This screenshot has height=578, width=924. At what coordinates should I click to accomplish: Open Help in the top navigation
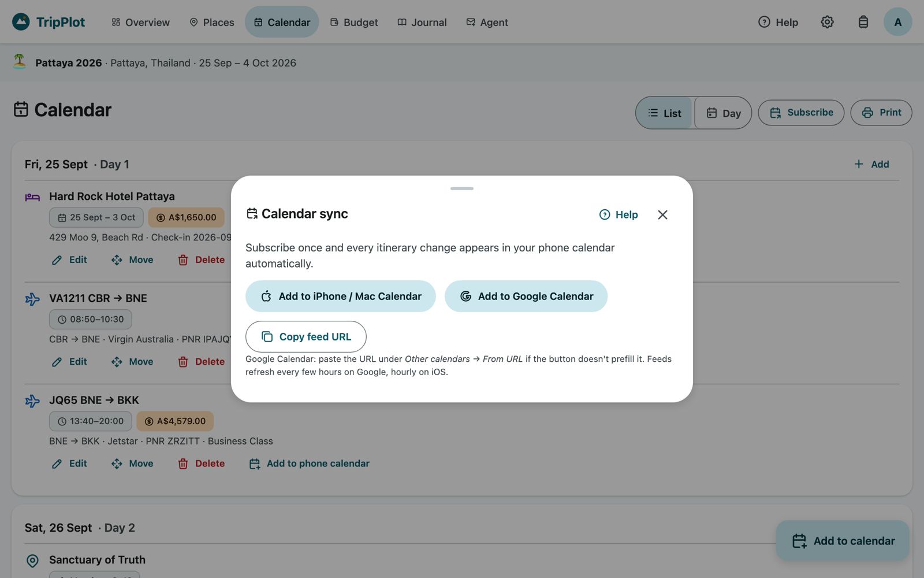(x=778, y=22)
